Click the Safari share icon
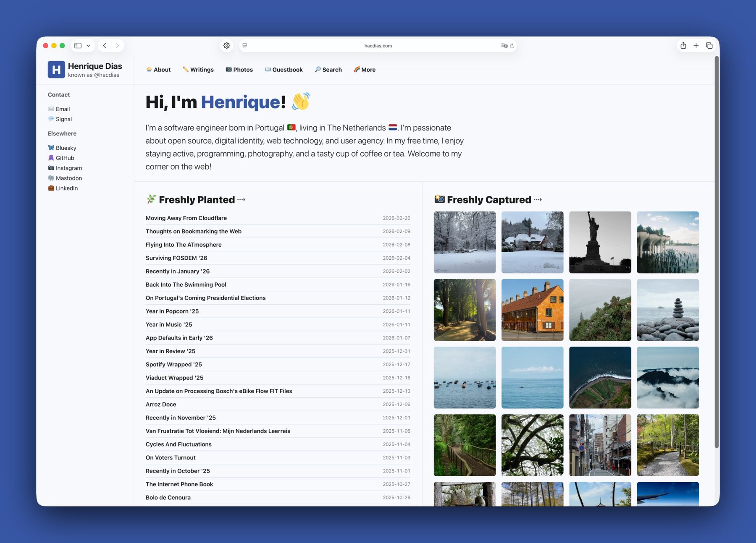This screenshot has height=543, width=756. tap(683, 46)
